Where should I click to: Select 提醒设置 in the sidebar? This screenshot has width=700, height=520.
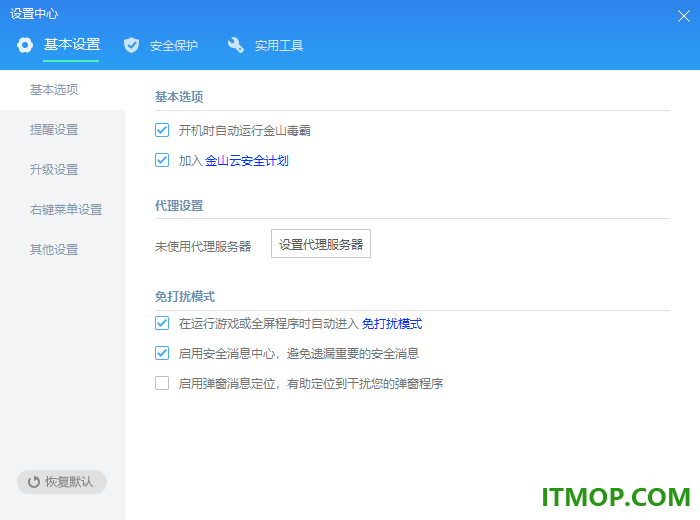point(54,130)
